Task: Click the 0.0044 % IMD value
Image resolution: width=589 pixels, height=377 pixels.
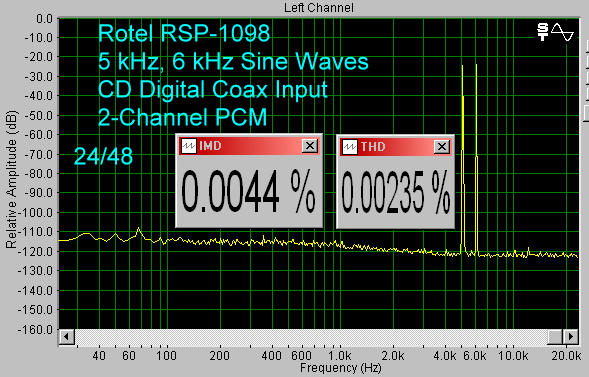Action: (248, 192)
